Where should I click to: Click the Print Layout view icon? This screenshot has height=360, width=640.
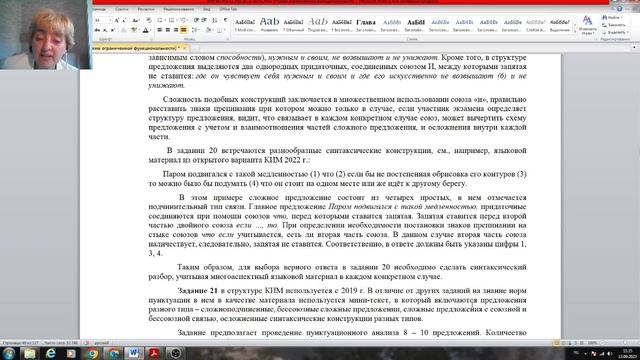click(557, 343)
